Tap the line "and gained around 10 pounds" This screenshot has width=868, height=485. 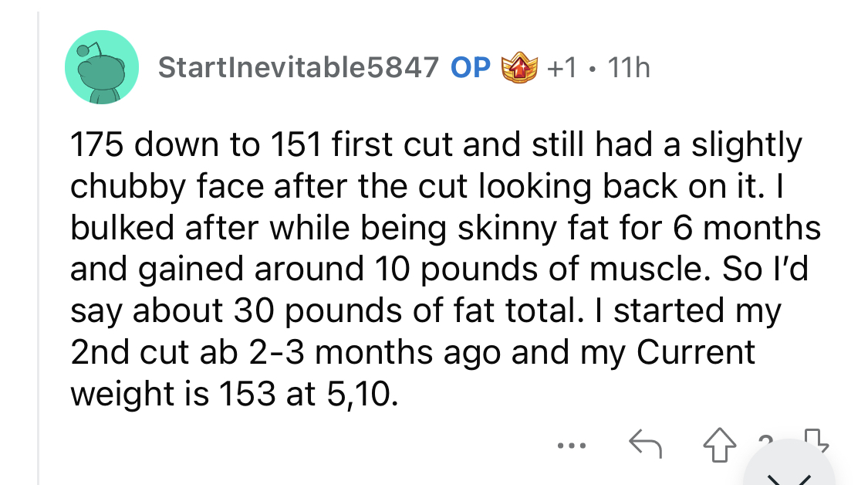pyautogui.click(x=440, y=270)
